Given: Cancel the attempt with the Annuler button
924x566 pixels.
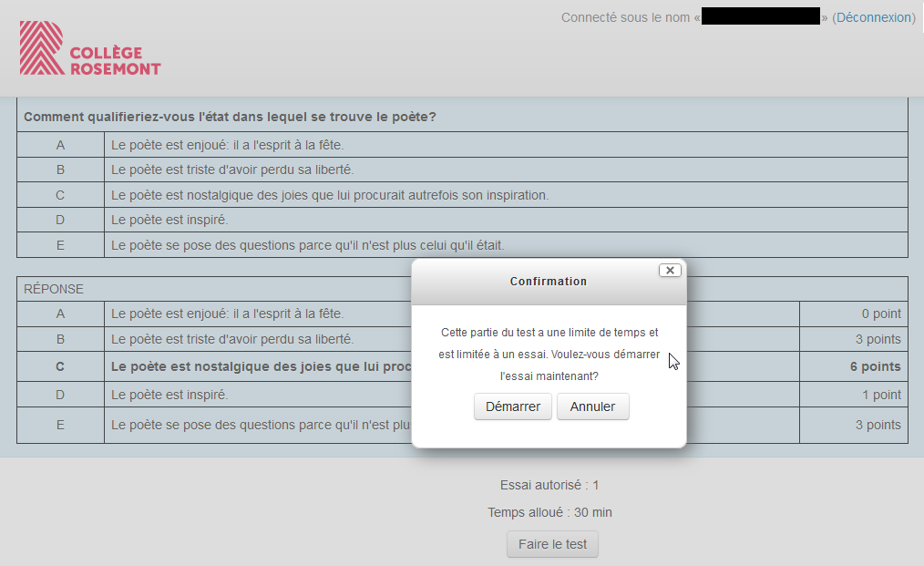Looking at the screenshot, I should [592, 406].
